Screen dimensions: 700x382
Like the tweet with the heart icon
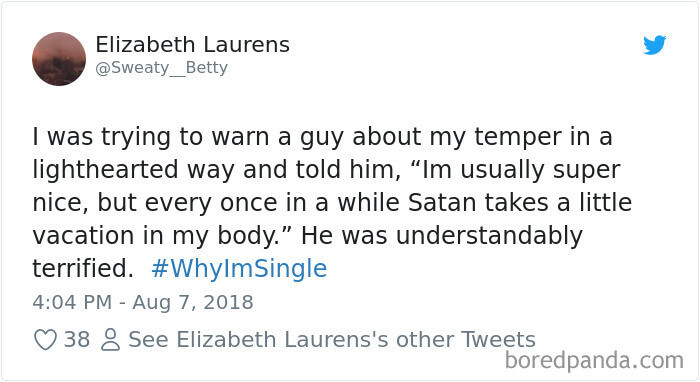click(46, 340)
